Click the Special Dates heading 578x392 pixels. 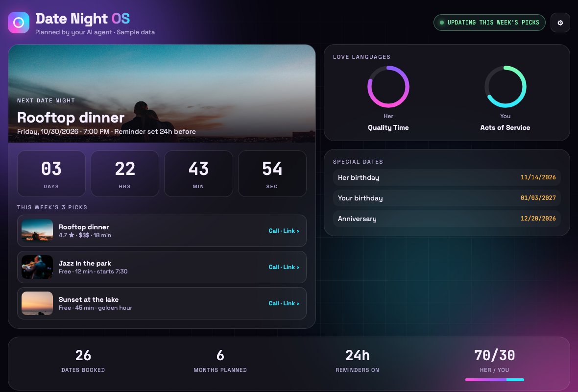358,162
